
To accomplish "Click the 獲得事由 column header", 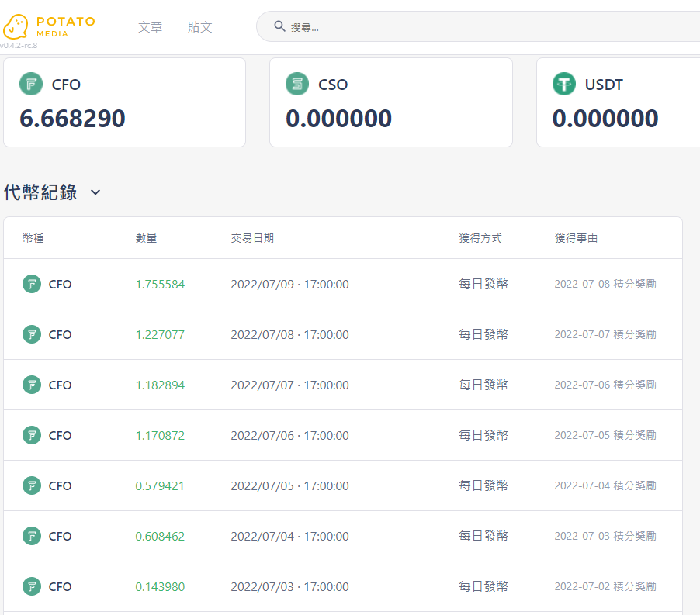I will [576, 238].
